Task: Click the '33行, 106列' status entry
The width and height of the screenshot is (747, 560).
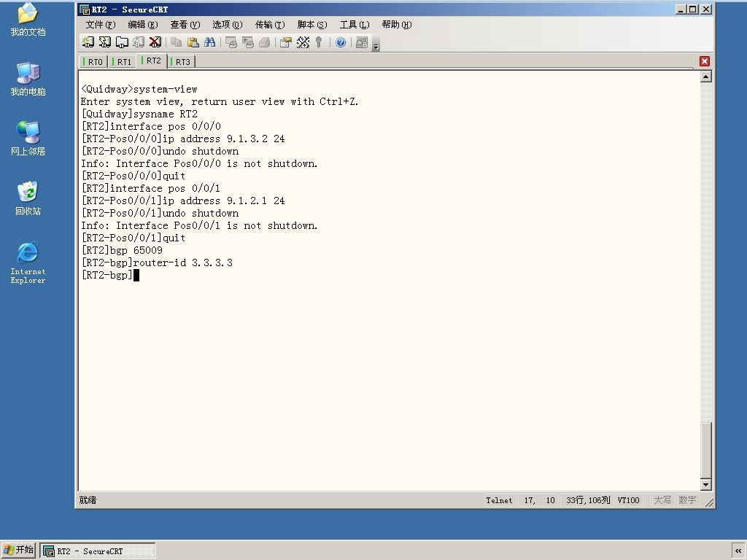Action: click(x=588, y=500)
